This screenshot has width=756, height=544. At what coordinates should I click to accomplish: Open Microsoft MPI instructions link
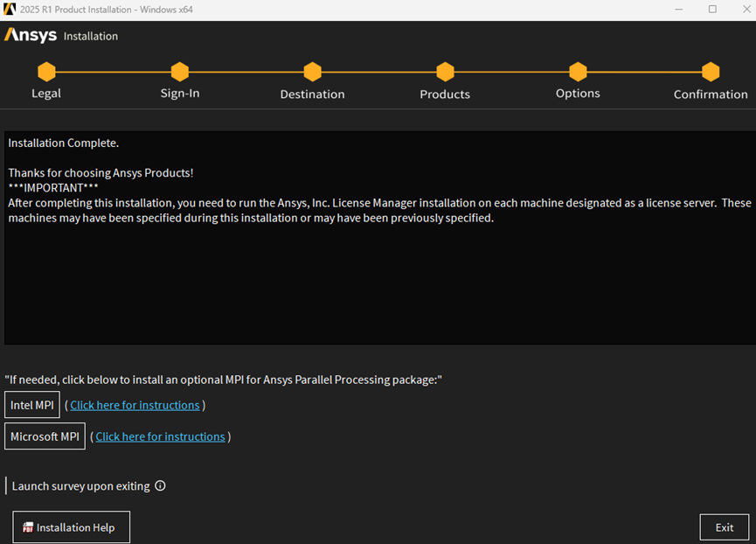pyautogui.click(x=160, y=436)
